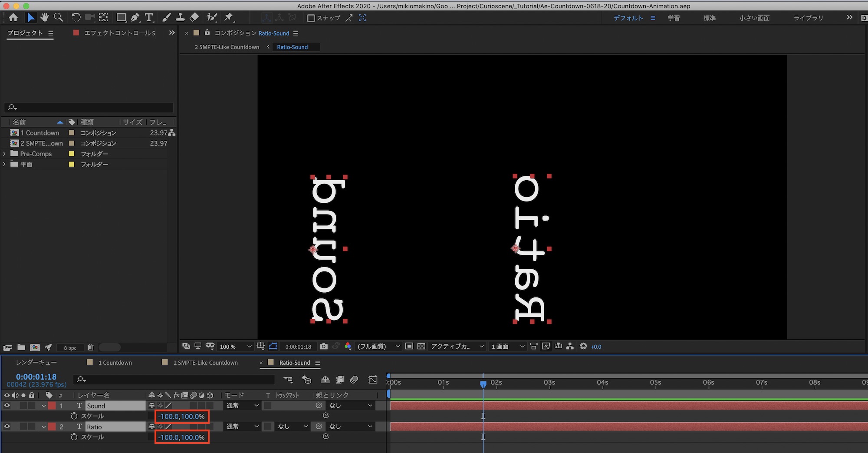
Task: Pick the Horizontal Type tool
Action: click(x=149, y=17)
